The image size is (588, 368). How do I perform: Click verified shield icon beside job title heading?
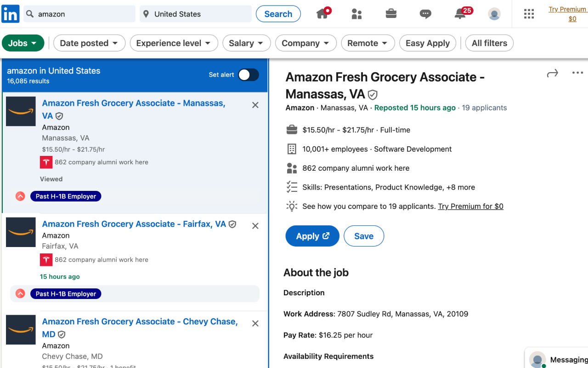point(373,95)
